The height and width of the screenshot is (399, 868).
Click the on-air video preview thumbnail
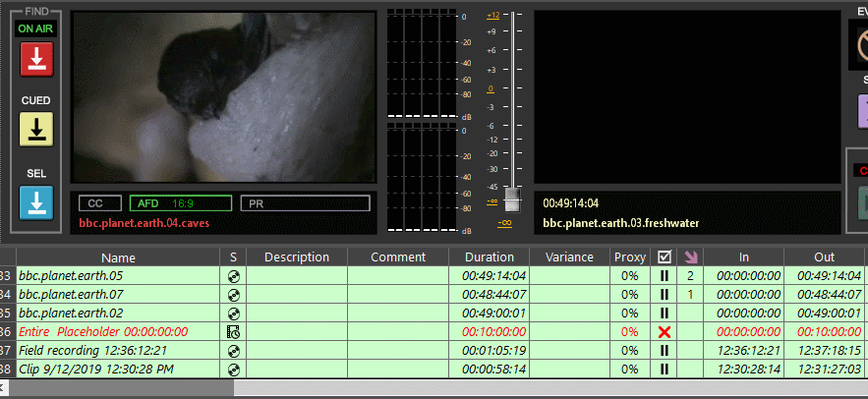(224, 97)
